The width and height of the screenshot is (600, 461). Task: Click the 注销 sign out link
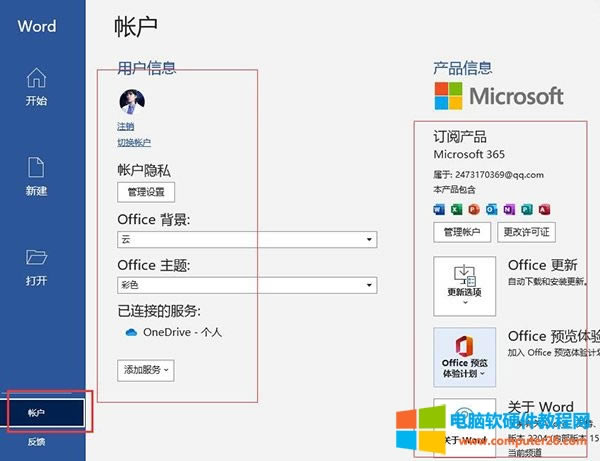pos(125,127)
